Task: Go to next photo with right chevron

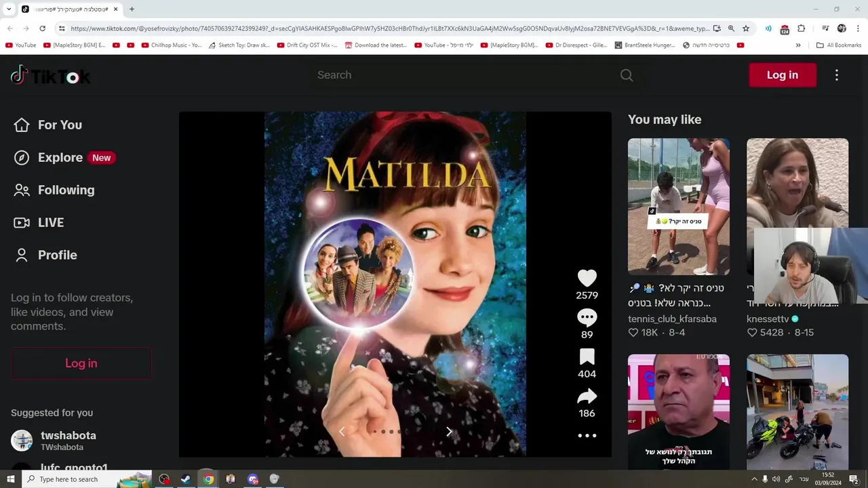Action: [x=449, y=431]
